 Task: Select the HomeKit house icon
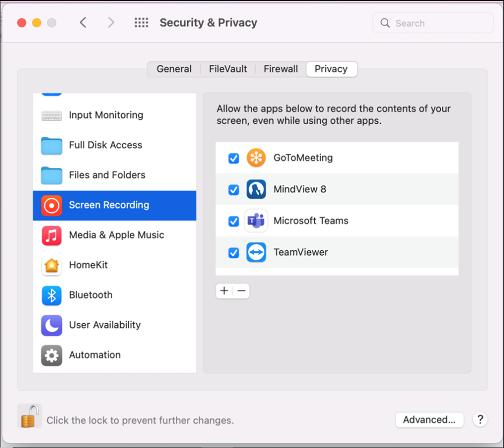point(51,265)
